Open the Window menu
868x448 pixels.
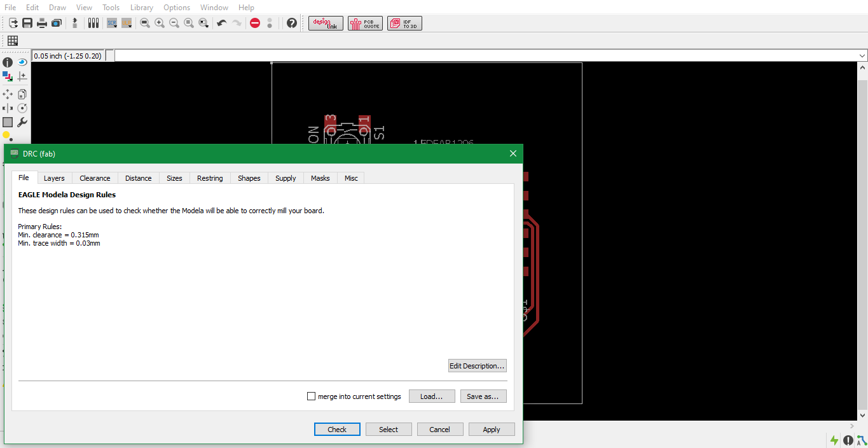coord(214,8)
